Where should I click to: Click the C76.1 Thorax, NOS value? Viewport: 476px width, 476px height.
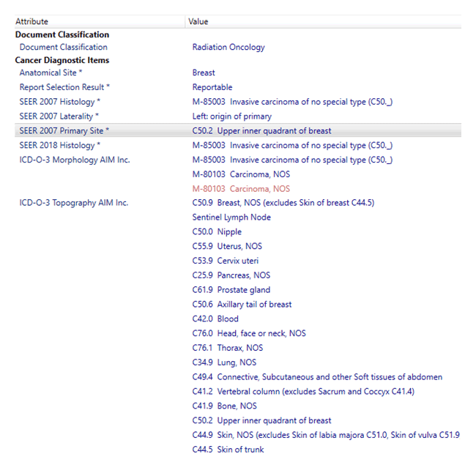(227, 348)
